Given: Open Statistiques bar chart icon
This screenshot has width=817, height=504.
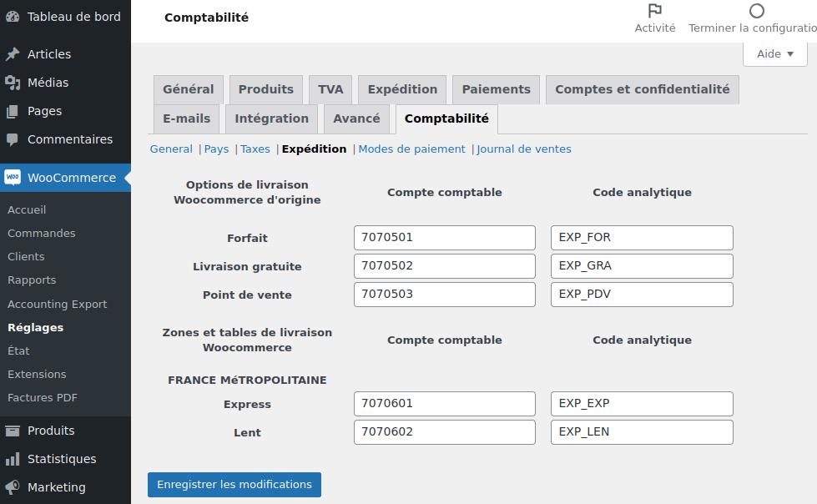Looking at the screenshot, I should pyautogui.click(x=13, y=459).
